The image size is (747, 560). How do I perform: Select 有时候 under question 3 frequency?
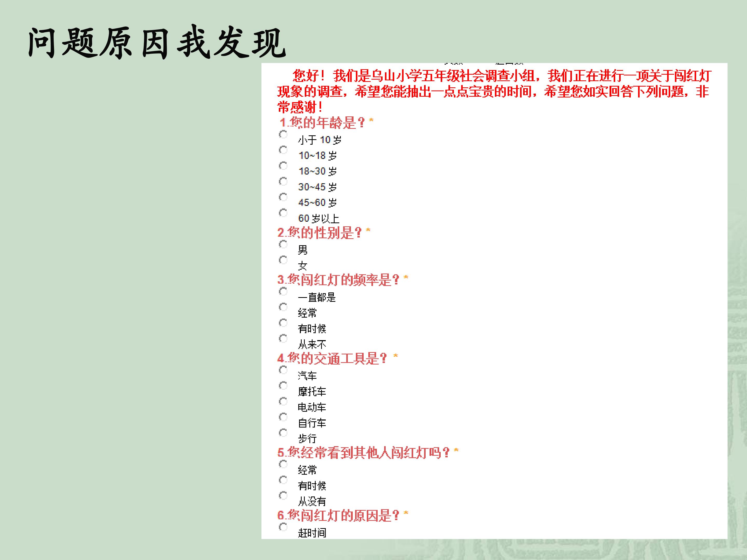click(x=283, y=323)
